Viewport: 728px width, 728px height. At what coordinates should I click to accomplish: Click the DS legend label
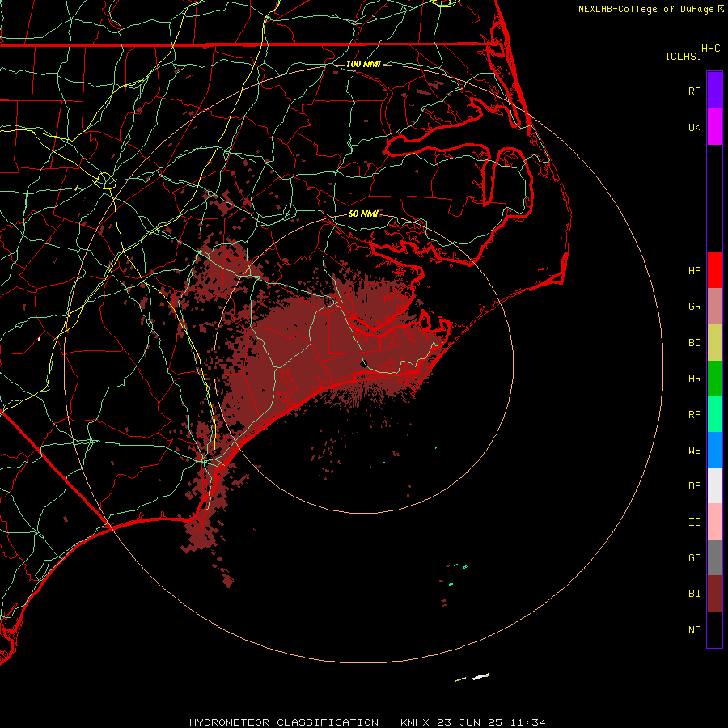(694, 486)
